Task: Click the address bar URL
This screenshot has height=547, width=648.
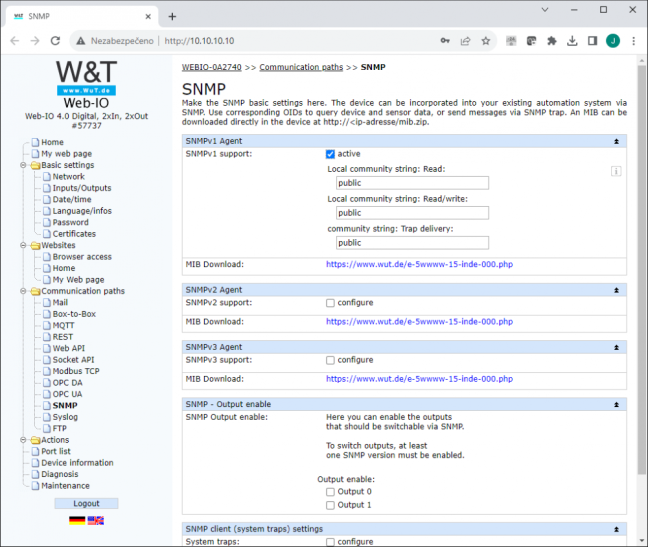Action: [199, 41]
